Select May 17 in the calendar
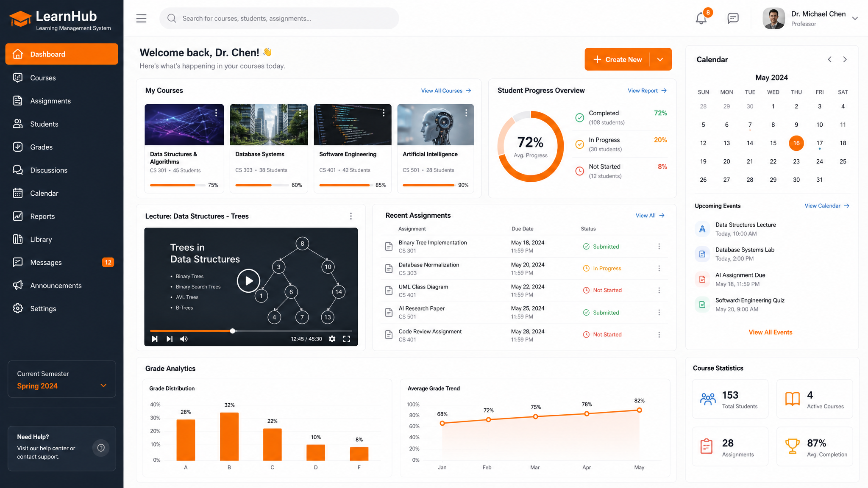 tap(820, 143)
